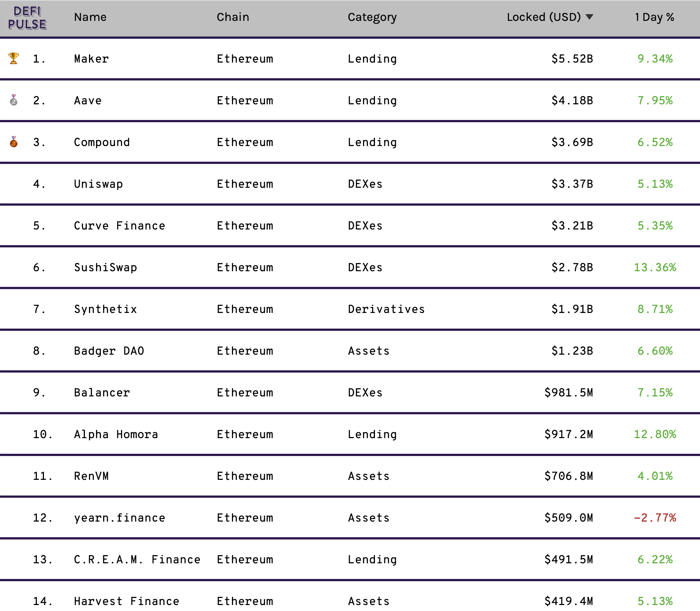
Task: Select the Badger DAO row
Action: (350, 351)
